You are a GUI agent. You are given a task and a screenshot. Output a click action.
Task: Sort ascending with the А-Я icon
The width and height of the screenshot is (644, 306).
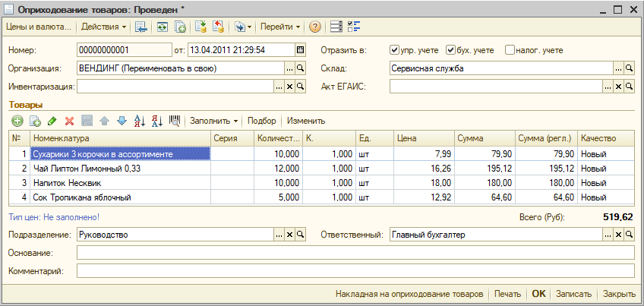[x=140, y=121]
